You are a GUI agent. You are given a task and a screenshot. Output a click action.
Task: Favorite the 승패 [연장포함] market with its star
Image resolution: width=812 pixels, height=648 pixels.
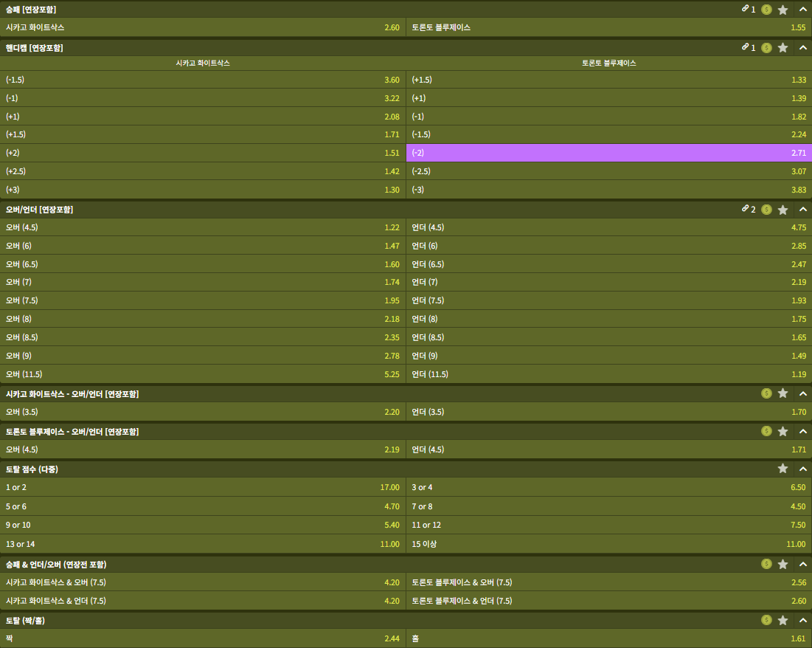pos(783,10)
